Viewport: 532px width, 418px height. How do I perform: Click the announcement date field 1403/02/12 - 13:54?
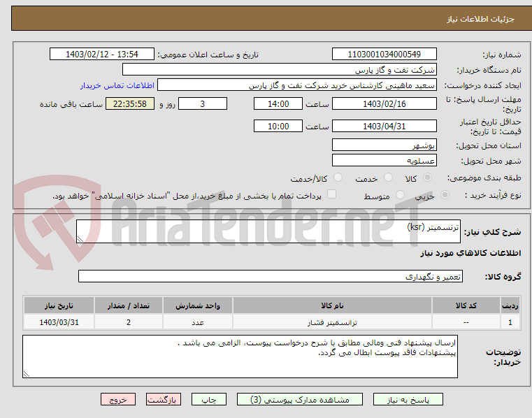pos(102,54)
